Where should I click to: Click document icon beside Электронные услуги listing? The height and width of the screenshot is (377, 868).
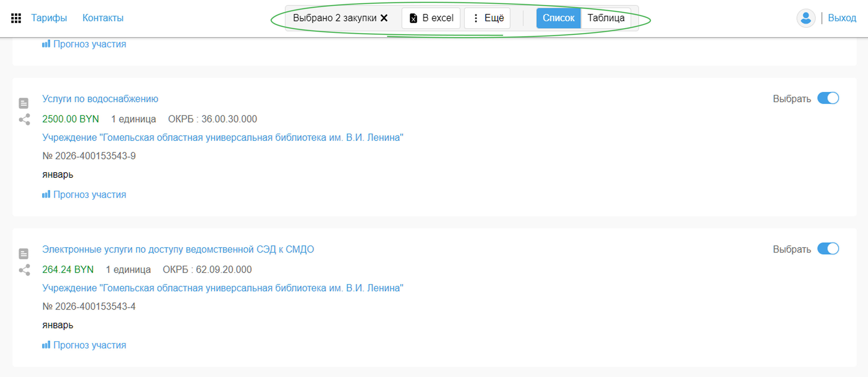[x=24, y=254]
